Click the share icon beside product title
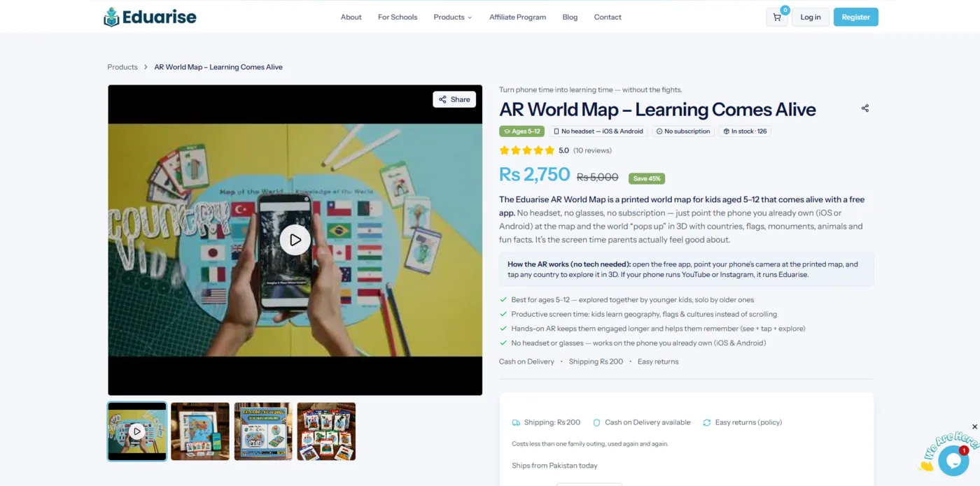The height and width of the screenshot is (486, 980). point(865,108)
